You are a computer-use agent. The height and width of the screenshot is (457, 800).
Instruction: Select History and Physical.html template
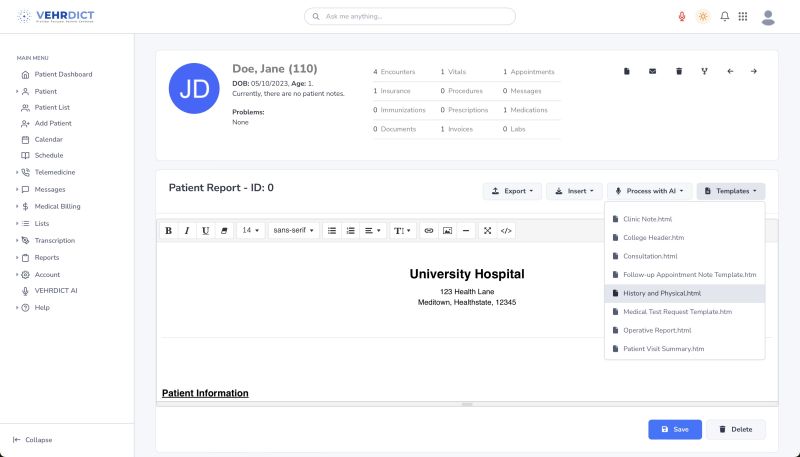point(661,293)
